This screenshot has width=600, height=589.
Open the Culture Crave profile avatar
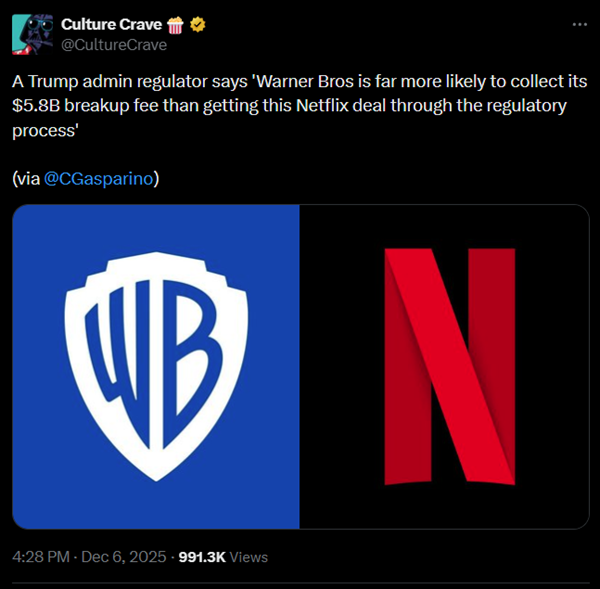(x=31, y=34)
